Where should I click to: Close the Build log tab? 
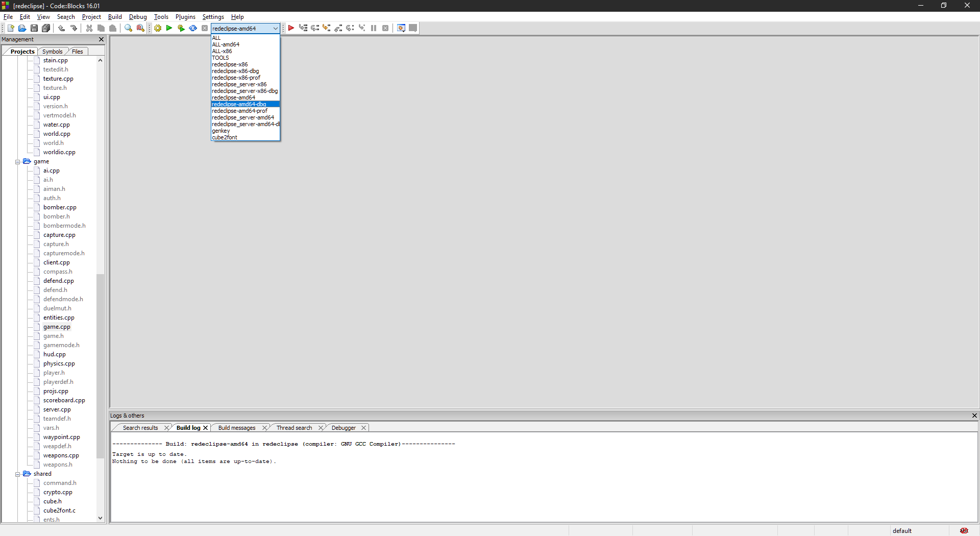(205, 427)
